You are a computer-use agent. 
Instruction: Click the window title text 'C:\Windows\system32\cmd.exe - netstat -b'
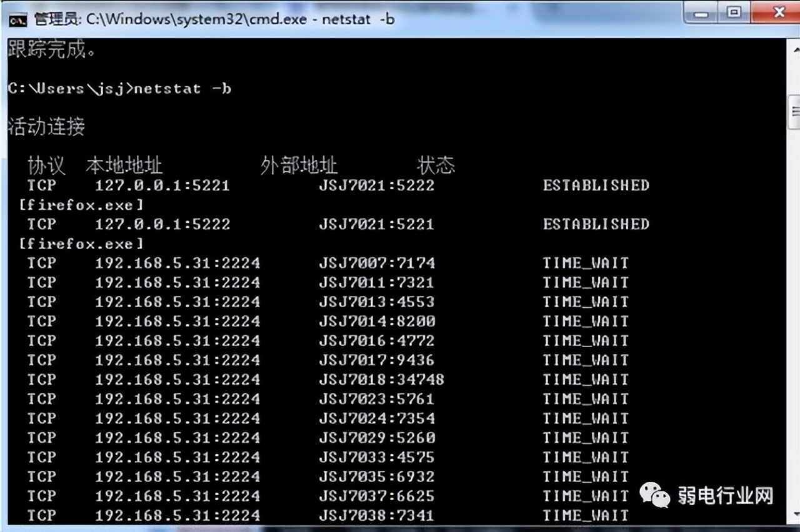(x=241, y=19)
